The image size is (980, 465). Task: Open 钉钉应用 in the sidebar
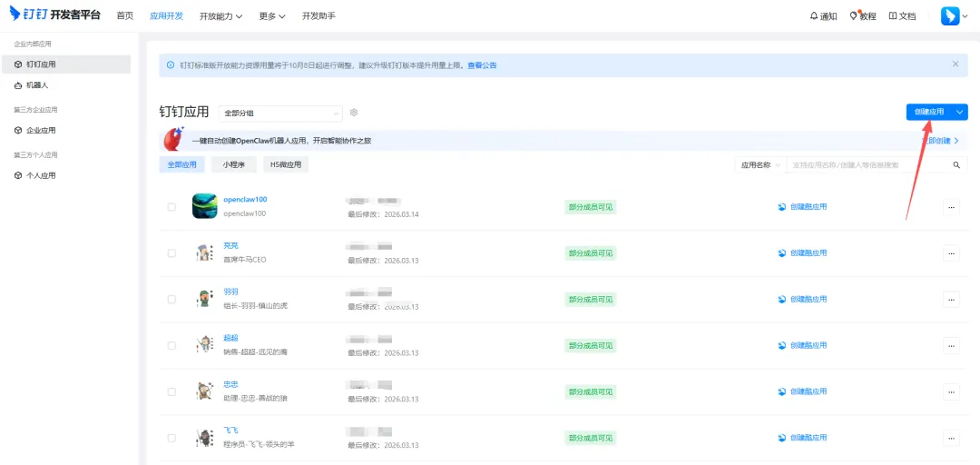[x=66, y=64]
